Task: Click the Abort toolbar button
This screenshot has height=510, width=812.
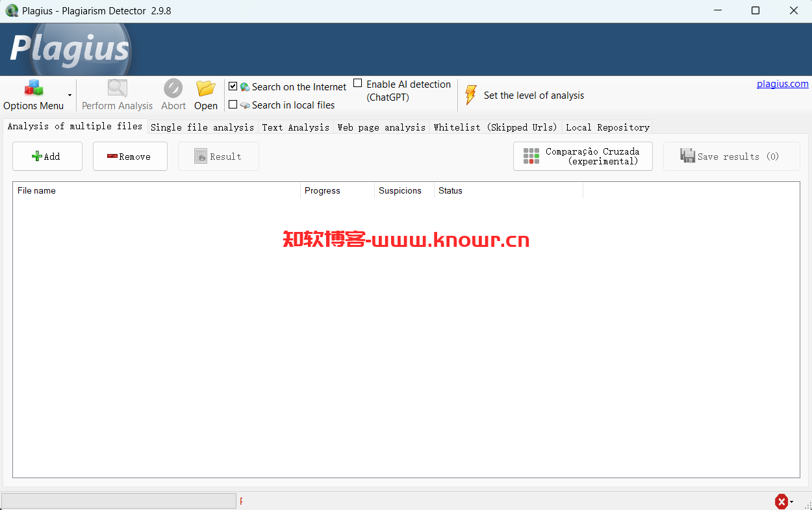Action: [173, 96]
